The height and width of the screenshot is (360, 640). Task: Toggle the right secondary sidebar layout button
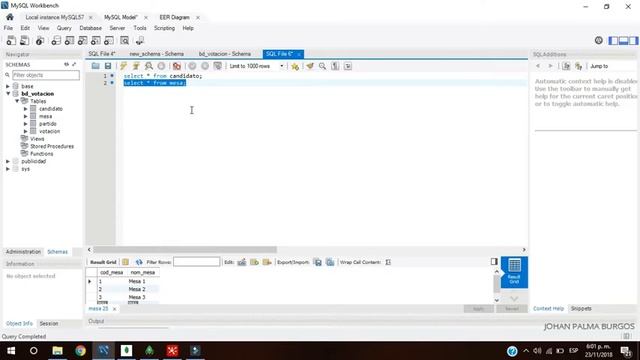(633, 40)
